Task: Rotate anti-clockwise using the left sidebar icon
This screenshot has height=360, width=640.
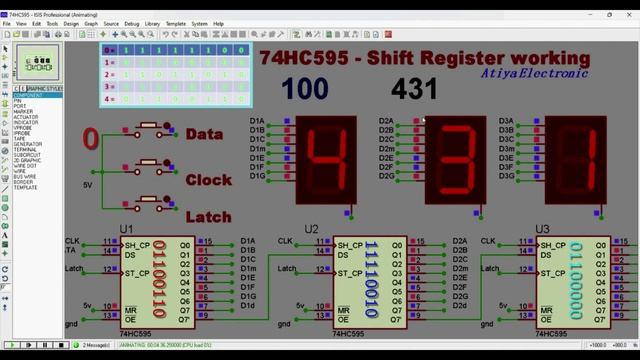Action: coord(5,279)
